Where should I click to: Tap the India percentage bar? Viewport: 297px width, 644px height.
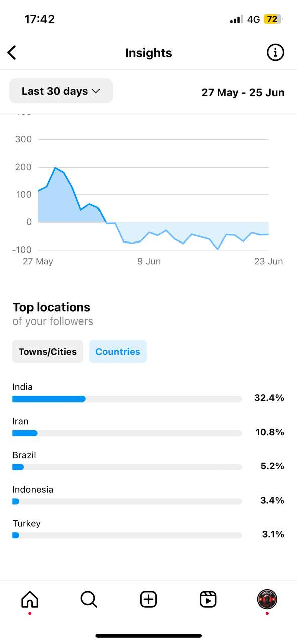[x=127, y=399]
